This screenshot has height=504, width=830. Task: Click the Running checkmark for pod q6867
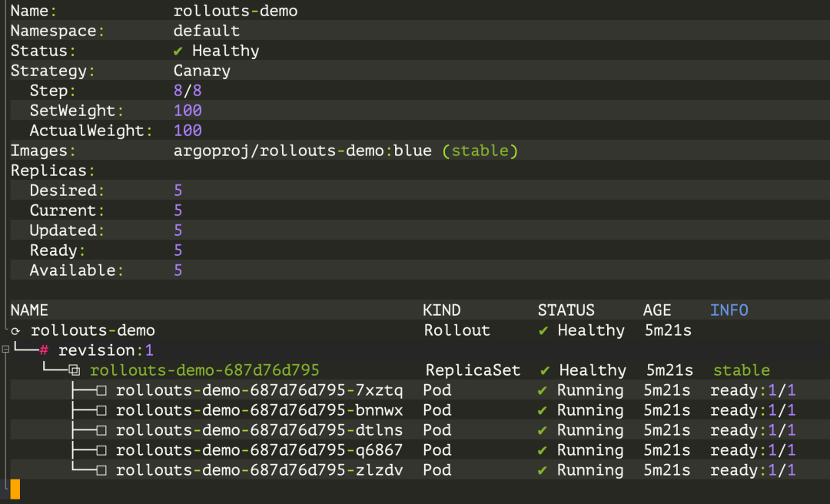[x=542, y=450]
